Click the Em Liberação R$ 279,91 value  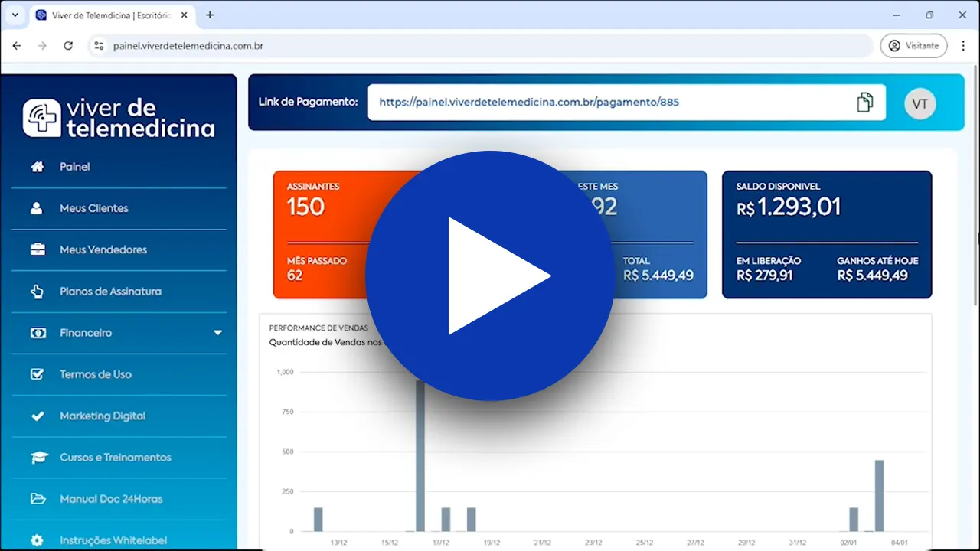tap(764, 275)
